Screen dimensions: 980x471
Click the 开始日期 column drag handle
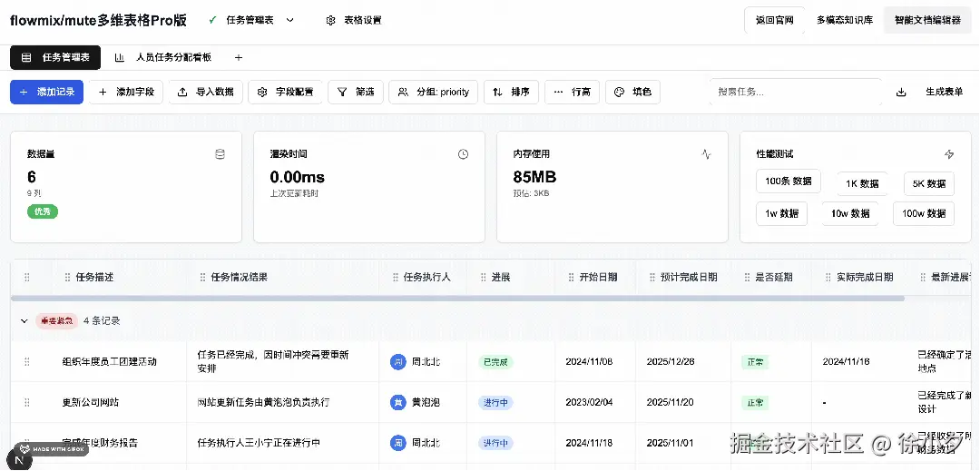[572, 278]
